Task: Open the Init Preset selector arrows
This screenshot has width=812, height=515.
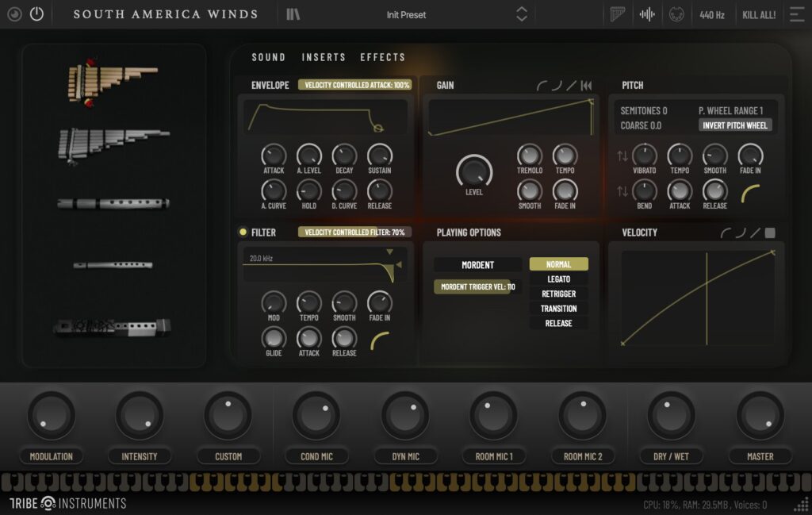Action: [522, 14]
